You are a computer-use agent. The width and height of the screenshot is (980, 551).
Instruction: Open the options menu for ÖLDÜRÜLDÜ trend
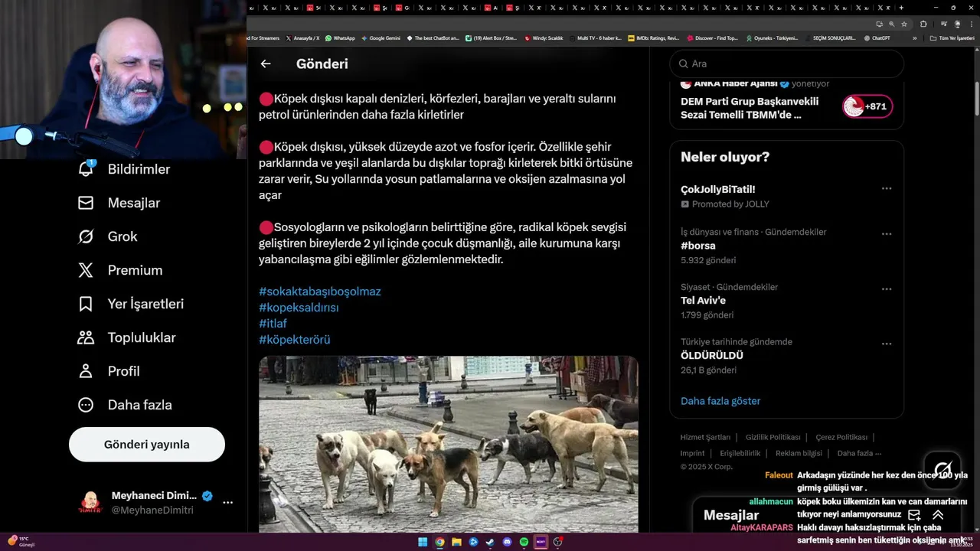pyautogui.click(x=887, y=344)
